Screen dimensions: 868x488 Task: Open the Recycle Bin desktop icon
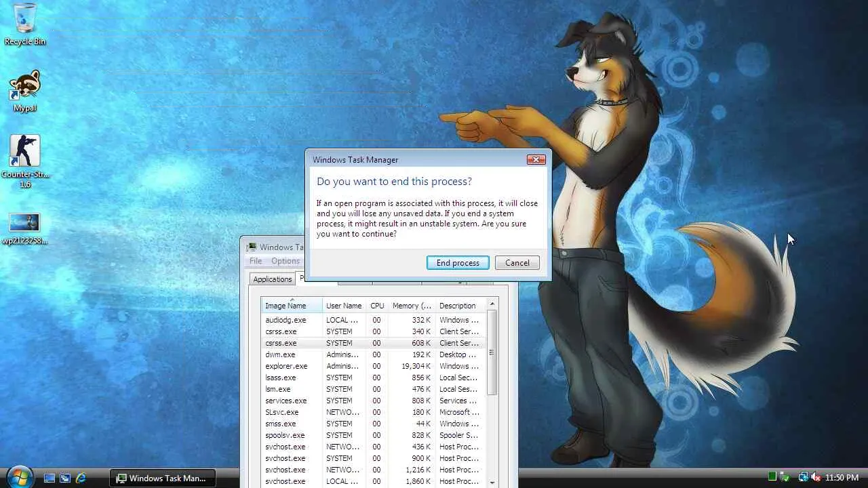pos(24,24)
